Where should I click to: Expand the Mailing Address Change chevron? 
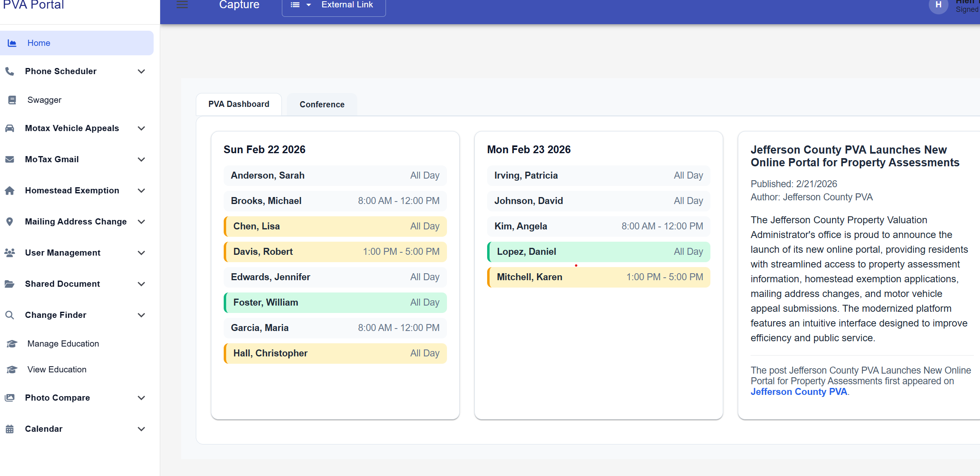(141, 222)
